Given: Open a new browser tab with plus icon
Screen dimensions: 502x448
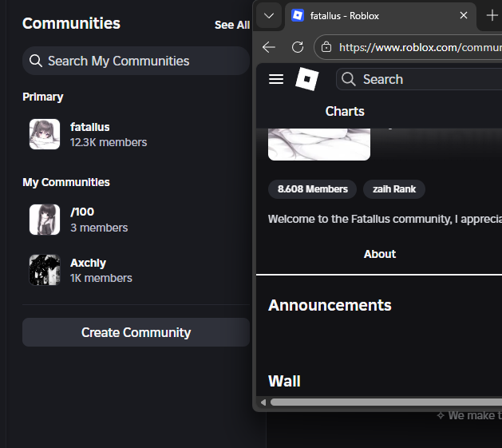Looking at the screenshot, I should click(x=492, y=15).
